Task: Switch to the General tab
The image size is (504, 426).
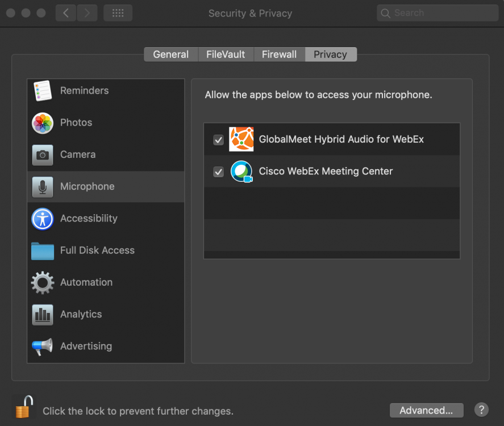Action: coord(170,55)
